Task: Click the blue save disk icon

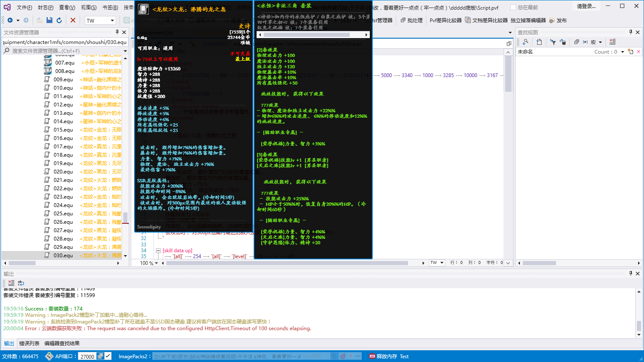Action: tap(49, 20)
